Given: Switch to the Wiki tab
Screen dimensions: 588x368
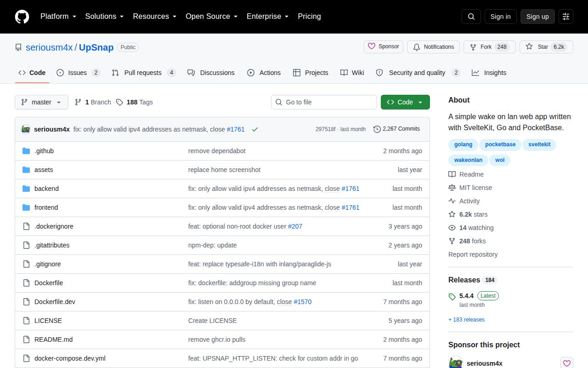Looking at the screenshot, I should (x=352, y=73).
